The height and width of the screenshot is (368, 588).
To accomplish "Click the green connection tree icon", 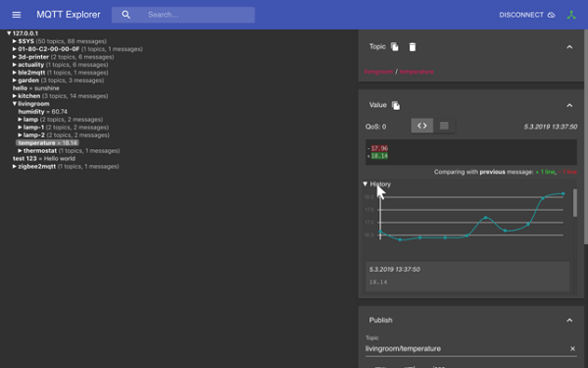I will coord(571,15).
